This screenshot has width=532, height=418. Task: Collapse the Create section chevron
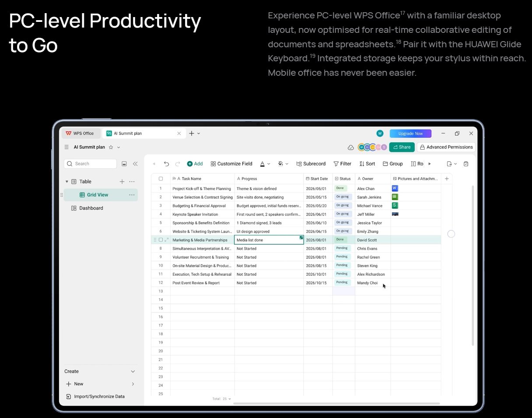pyautogui.click(x=133, y=372)
